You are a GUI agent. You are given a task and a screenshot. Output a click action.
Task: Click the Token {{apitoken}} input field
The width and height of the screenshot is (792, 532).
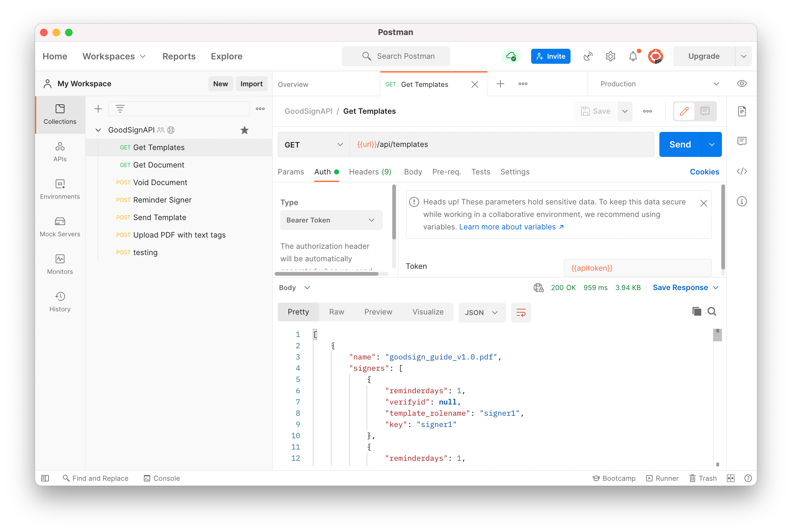(637, 268)
